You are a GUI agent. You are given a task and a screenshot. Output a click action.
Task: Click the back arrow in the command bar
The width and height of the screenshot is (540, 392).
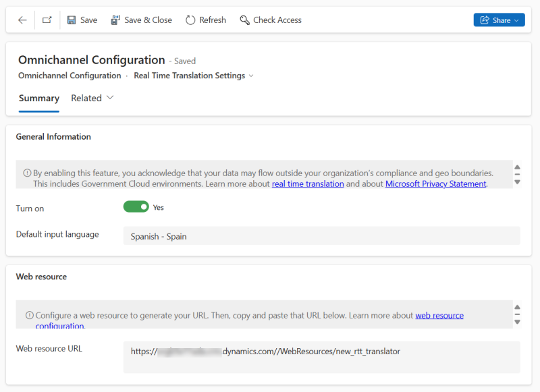(22, 20)
